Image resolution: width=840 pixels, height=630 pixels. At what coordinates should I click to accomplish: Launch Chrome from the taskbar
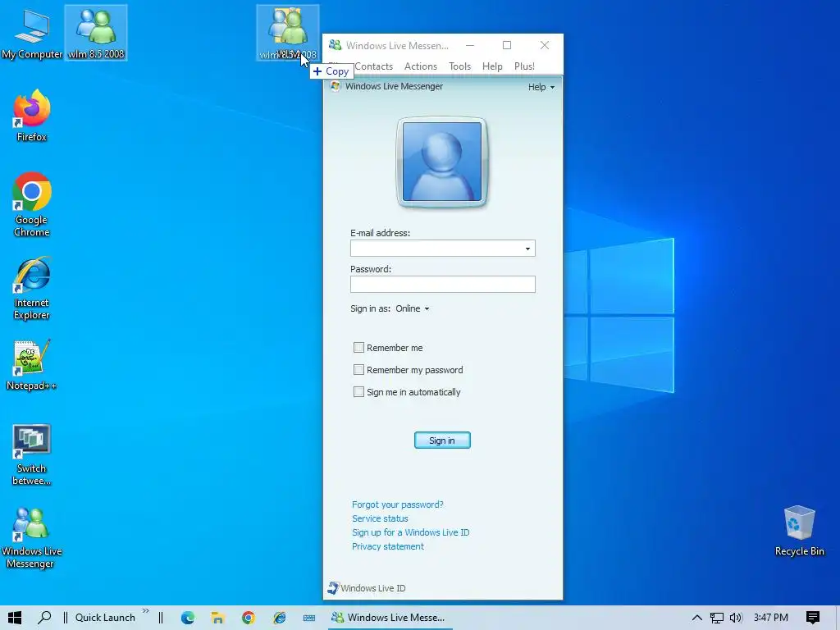(248, 618)
